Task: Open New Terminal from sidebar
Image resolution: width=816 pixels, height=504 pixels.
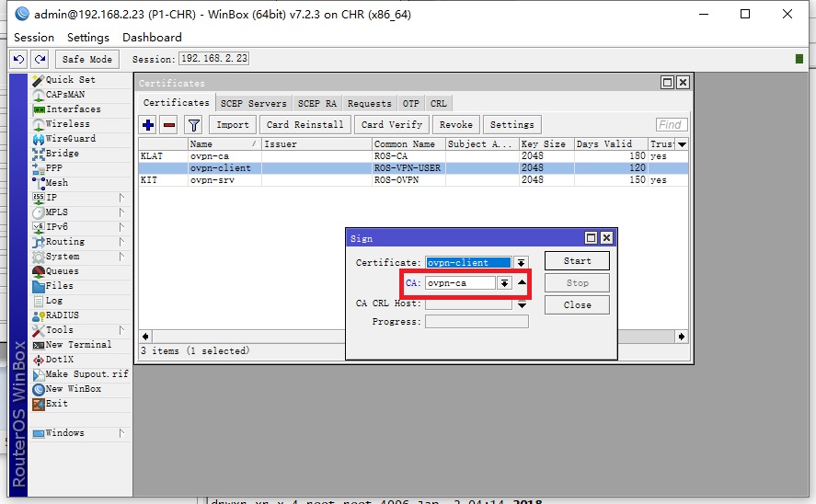Action: click(77, 345)
